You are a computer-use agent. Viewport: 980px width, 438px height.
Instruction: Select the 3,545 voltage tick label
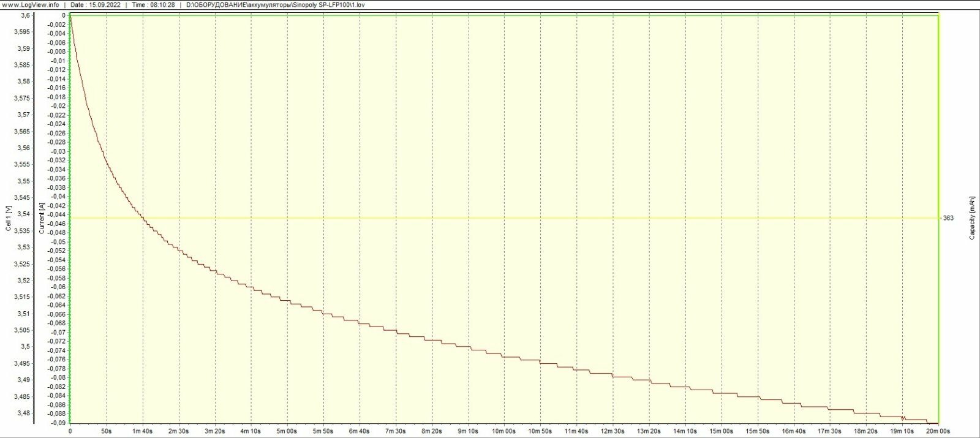click(x=23, y=198)
